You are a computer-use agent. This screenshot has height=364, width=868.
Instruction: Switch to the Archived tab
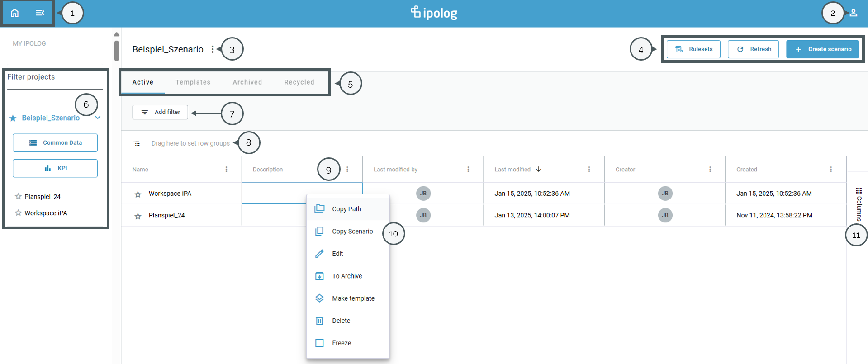tap(247, 82)
